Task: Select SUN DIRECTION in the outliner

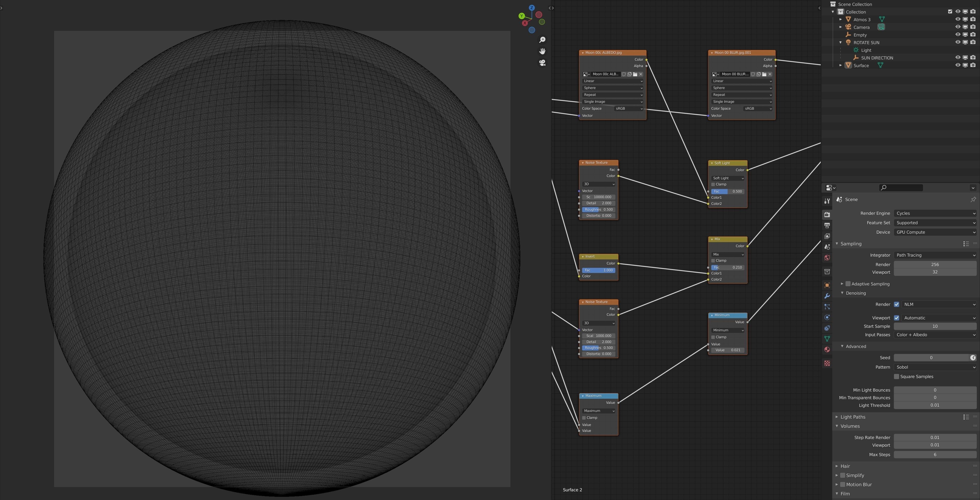Action: coord(877,58)
